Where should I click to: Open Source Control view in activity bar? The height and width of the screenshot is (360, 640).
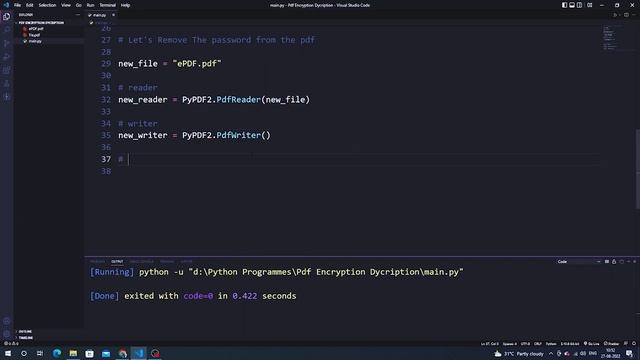click(x=7, y=43)
